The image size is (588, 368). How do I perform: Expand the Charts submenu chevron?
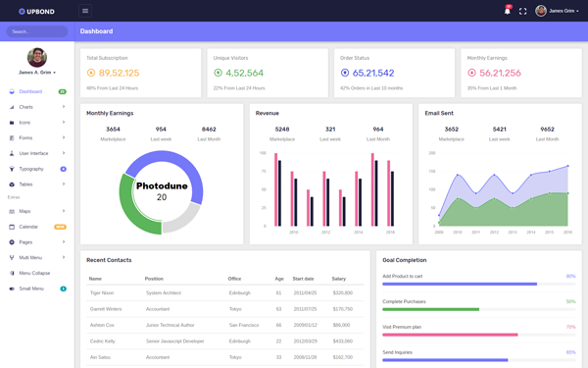[64, 107]
